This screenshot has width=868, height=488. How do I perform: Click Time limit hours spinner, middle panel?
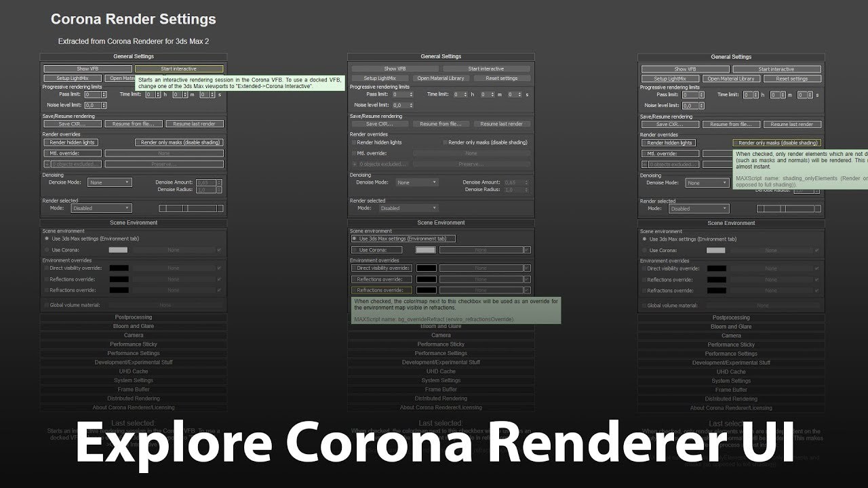pyautogui.click(x=465, y=95)
